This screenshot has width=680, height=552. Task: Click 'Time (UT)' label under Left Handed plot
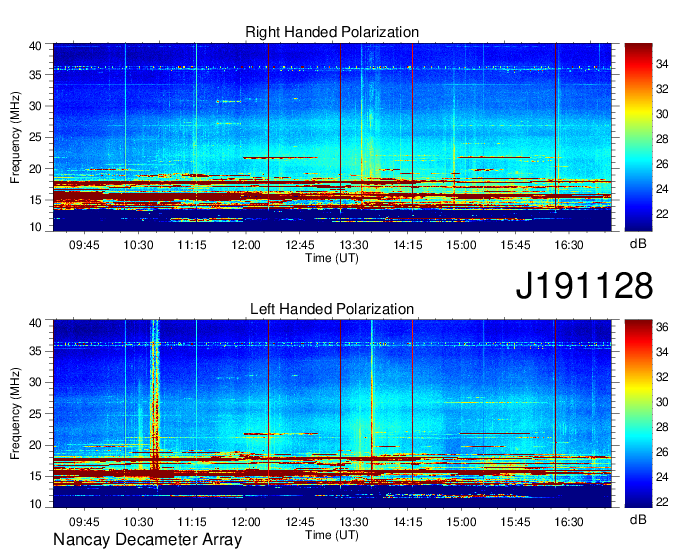point(332,535)
